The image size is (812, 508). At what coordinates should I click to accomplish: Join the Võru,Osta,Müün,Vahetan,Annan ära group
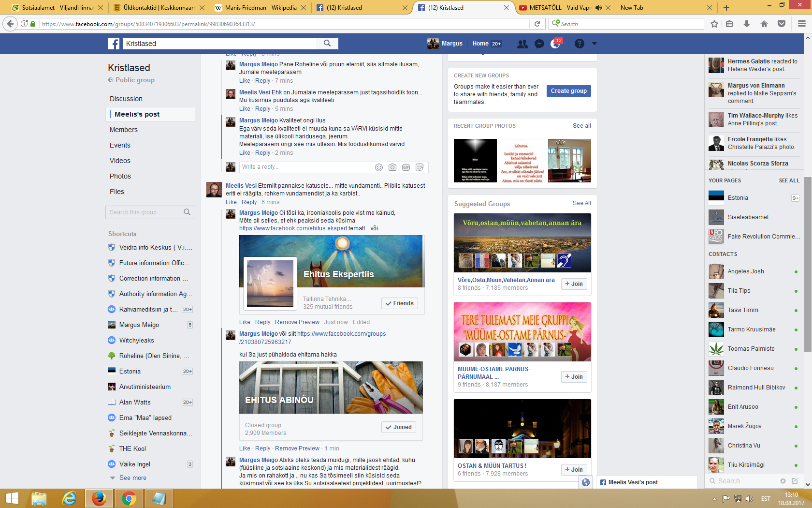[574, 284]
